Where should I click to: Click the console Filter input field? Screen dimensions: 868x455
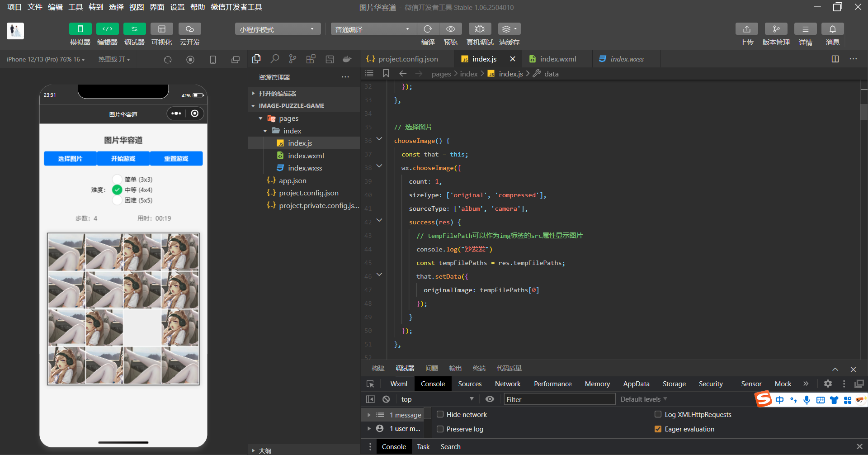tap(559, 399)
